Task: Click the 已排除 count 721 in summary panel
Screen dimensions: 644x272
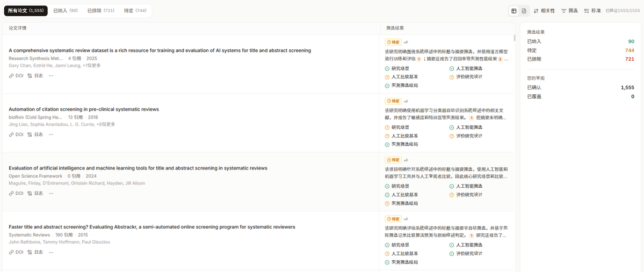Action: click(629, 59)
